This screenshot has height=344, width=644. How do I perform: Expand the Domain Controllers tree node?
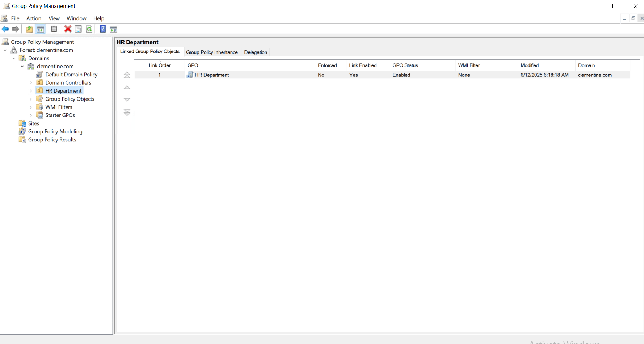tap(31, 83)
